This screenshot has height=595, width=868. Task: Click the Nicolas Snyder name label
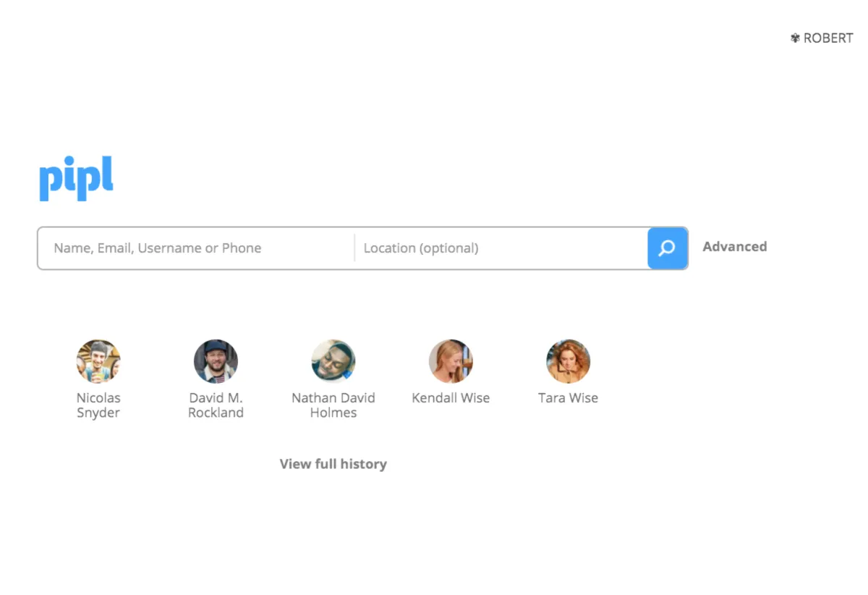click(98, 405)
